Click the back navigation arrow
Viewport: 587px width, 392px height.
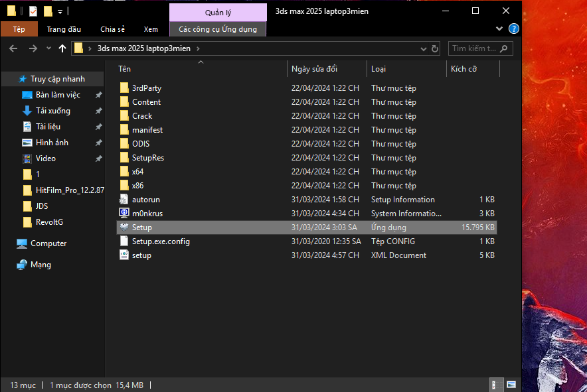(x=14, y=48)
